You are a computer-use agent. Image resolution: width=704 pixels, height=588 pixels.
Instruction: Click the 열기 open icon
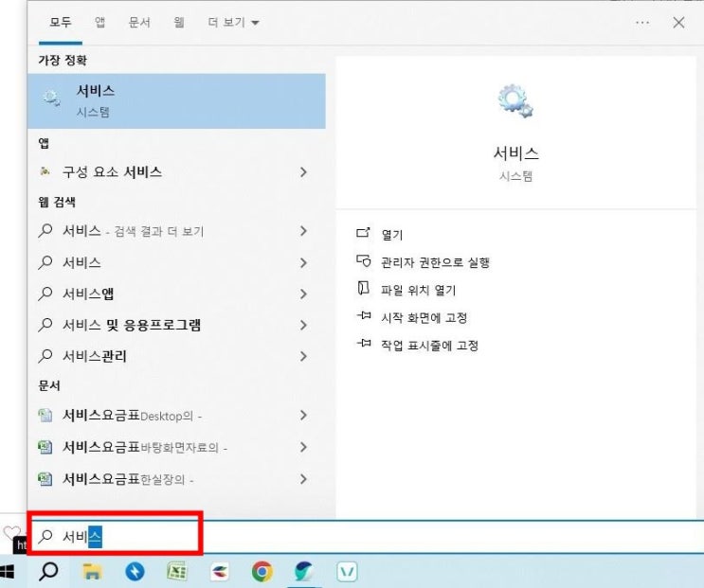pos(363,232)
